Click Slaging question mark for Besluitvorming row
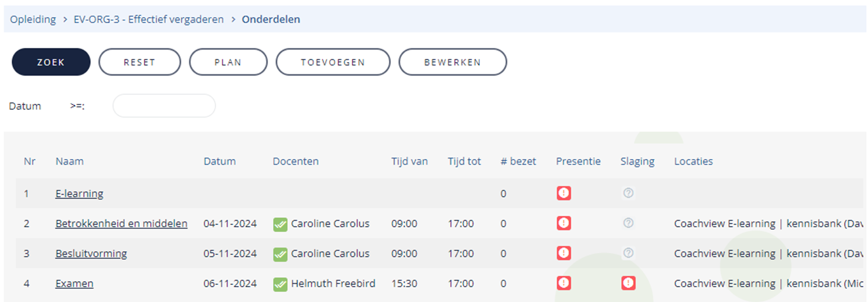 pos(628,253)
